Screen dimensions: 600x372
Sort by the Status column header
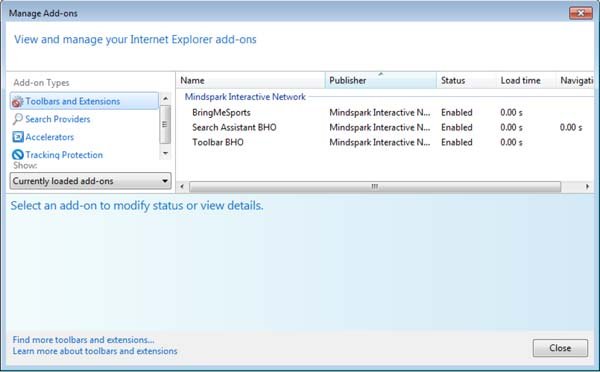click(x=466, y=80)
